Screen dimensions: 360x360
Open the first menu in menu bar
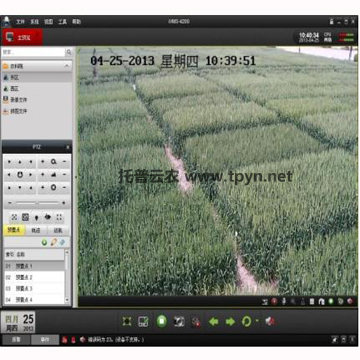coord(20,22)
